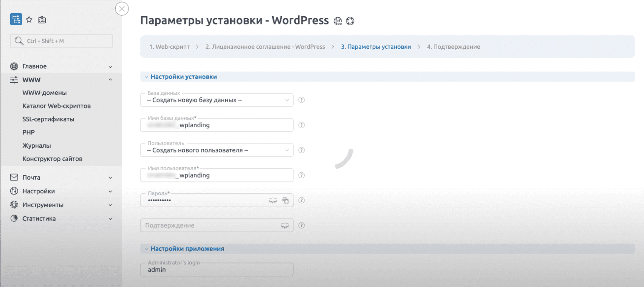Click help icon beside Пароль field
The width and height of the screenshot is (644, 287).
pos(302,200)
